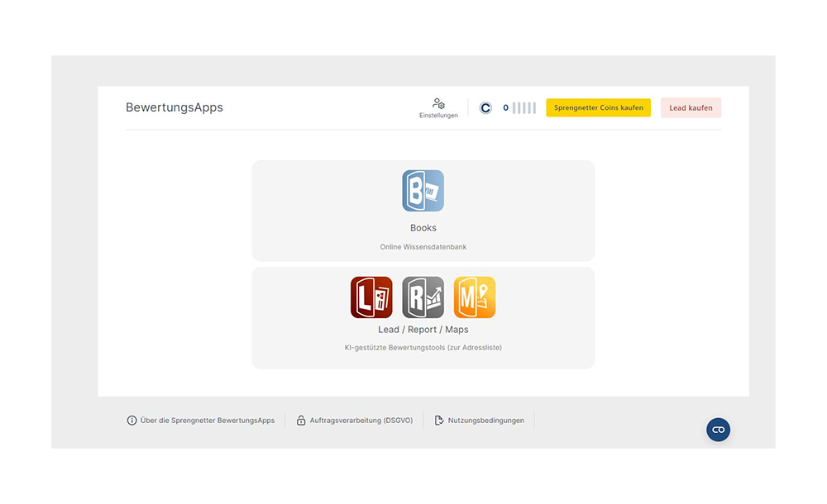Click the lock icon beside Auftragsverarbeitung
The height and width of the screenshot is (504, 827).
click(x=302, y=421)
